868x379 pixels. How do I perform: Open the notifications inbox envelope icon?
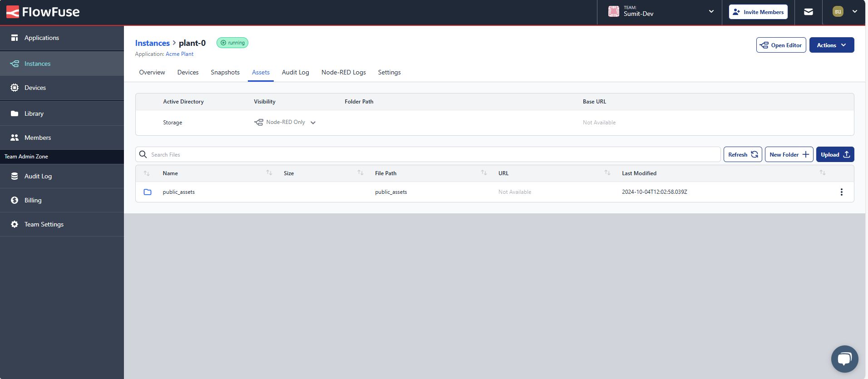(809, 12)
